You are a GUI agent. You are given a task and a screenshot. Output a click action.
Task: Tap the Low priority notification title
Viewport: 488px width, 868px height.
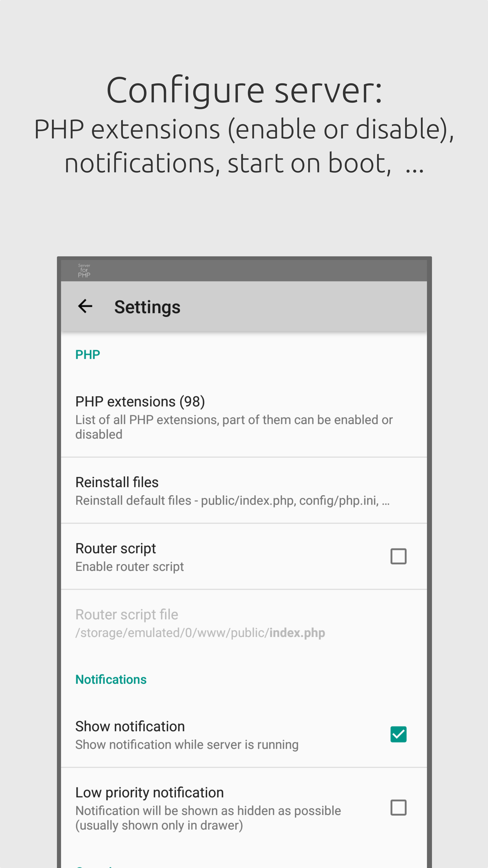coord(150,793)
